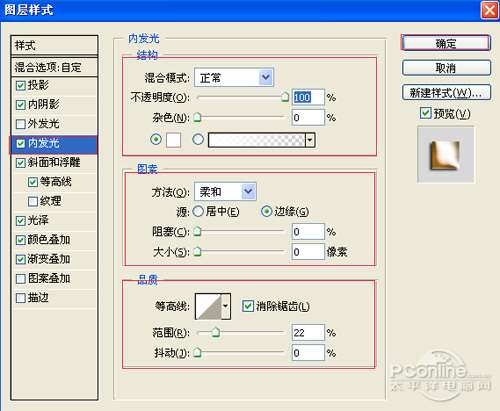Enable the 图案叠加 checkbox
500x411 pixels.
tap(21, 279)
